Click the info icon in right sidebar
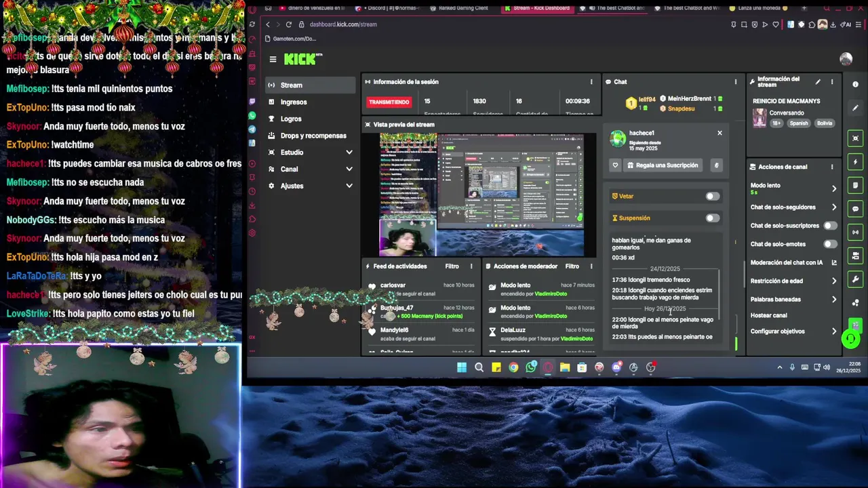This screenshot has height=488, width=868. click(x=855, y=85)
